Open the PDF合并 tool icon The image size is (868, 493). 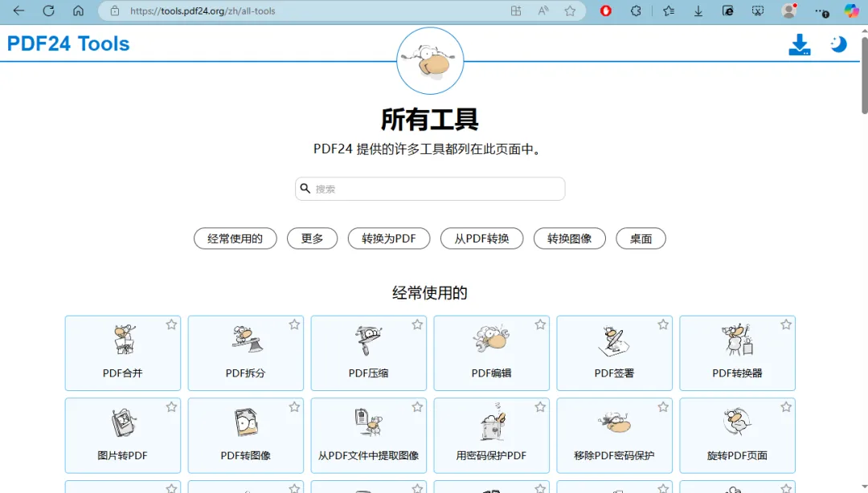(124, 340)
